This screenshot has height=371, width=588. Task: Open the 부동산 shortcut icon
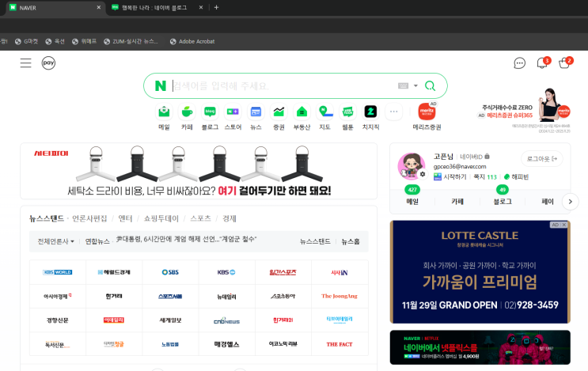[x=302, y=112]
